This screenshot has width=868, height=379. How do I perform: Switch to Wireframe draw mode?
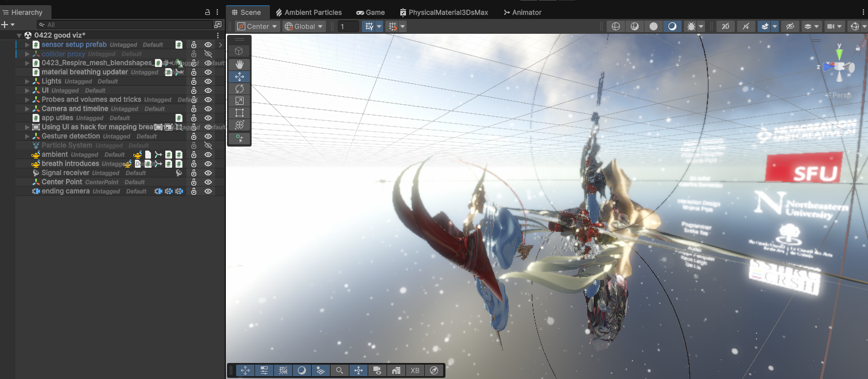(x=615, y=26)
